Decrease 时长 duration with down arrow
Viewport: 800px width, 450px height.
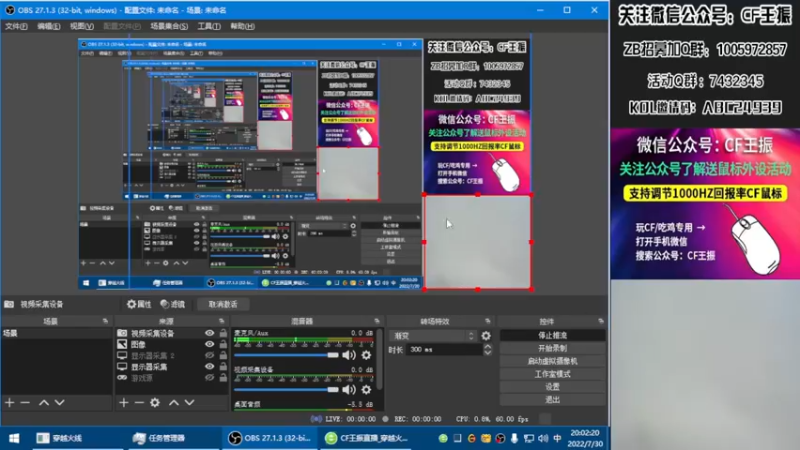tap(488, 353)
